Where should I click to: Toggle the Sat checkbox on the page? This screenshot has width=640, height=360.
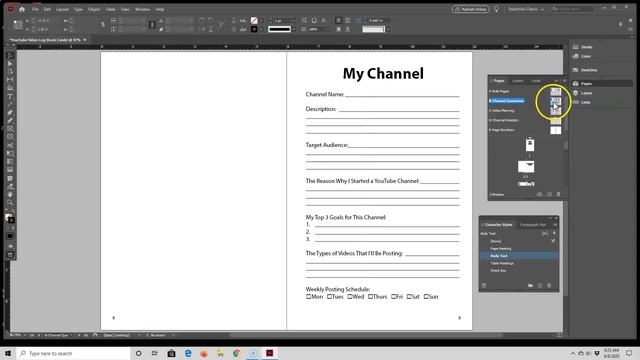(409, 297)
